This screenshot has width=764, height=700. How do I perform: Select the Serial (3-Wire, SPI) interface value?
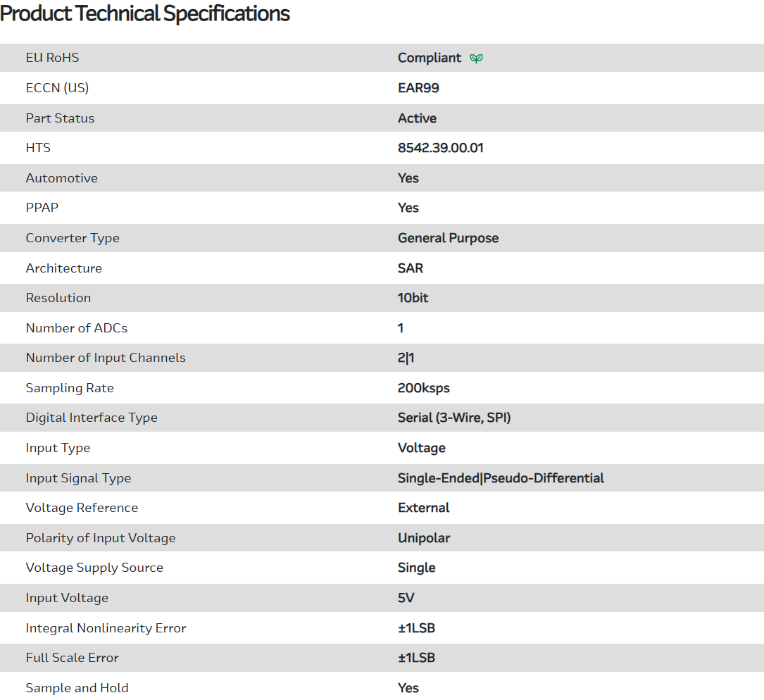click(454, 418)
